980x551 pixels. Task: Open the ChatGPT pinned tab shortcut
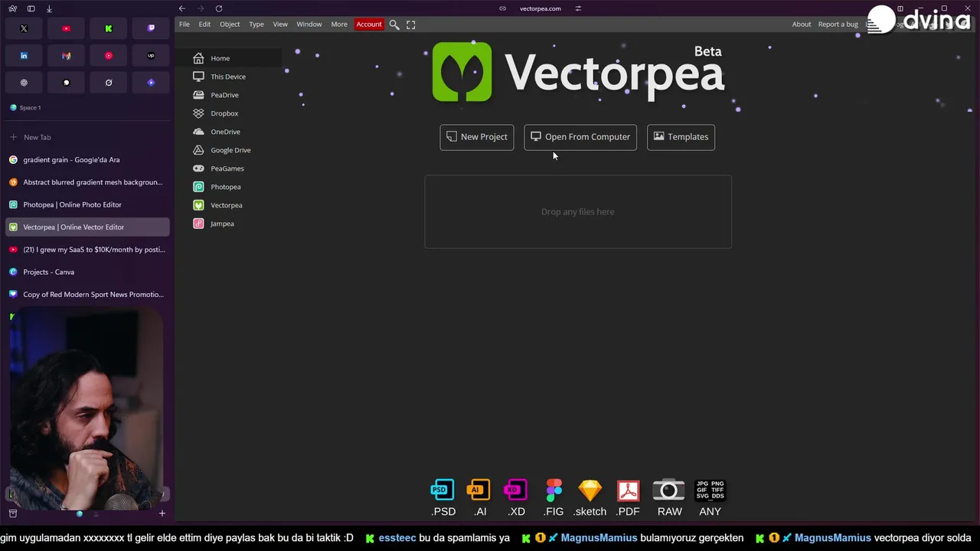pyautogui.click(x=24, y=83)
